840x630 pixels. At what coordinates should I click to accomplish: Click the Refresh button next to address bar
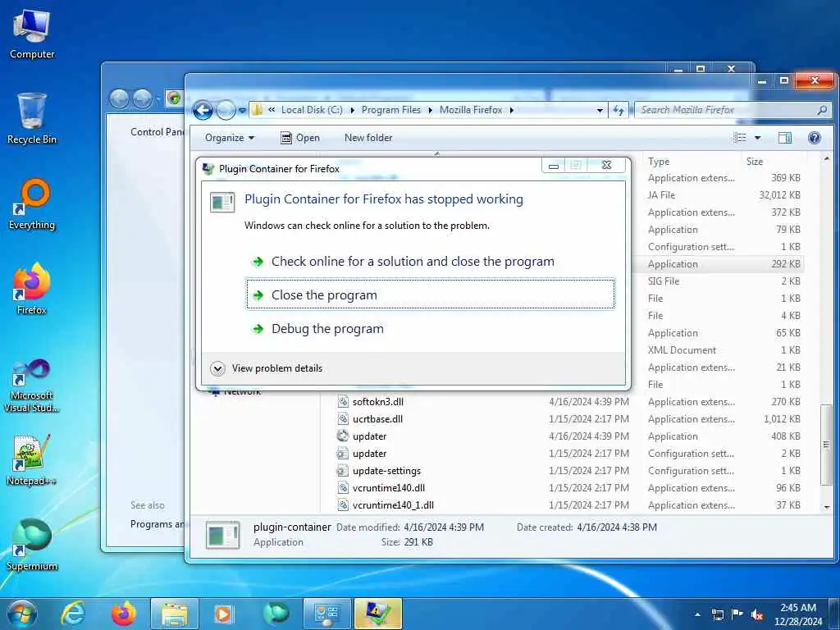[619, 111]
